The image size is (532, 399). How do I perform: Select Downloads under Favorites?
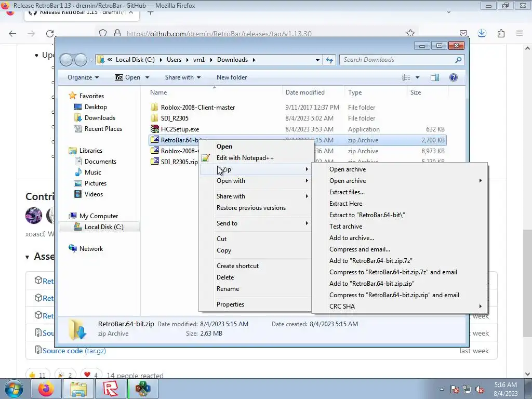click(100, 118)
